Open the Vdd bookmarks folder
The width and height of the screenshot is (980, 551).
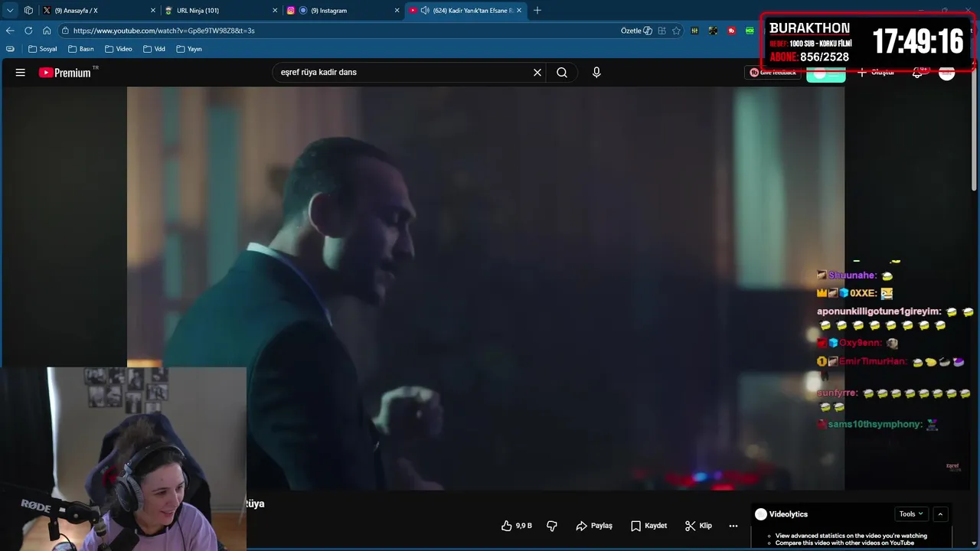[x=155, y=49]
